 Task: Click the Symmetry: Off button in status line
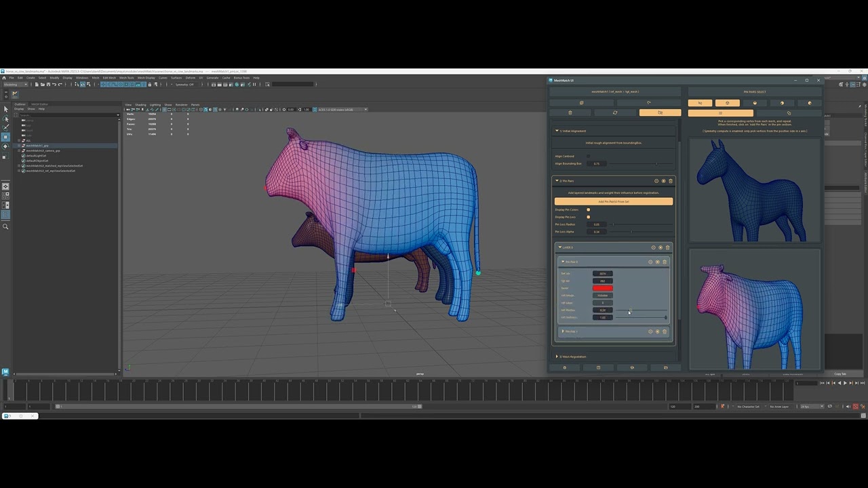(184, 84)
